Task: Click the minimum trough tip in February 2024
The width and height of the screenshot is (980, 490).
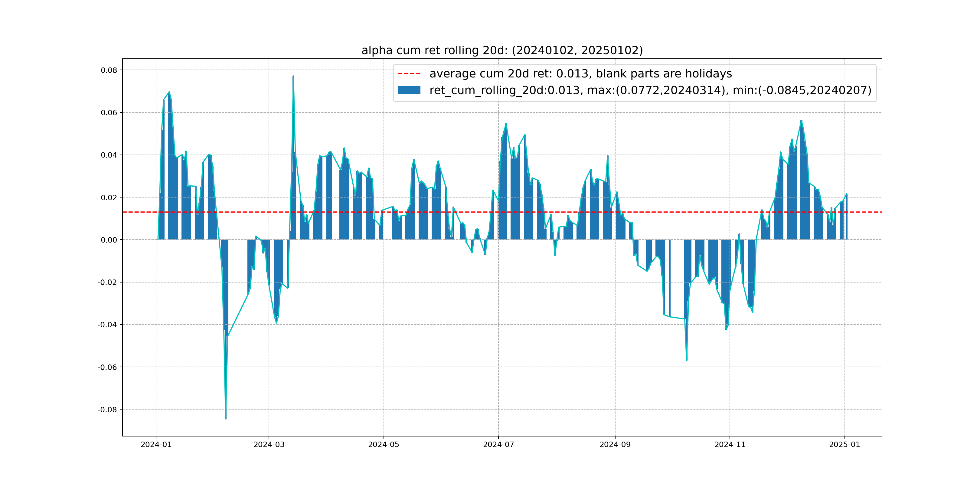Action: pos(226,418)
